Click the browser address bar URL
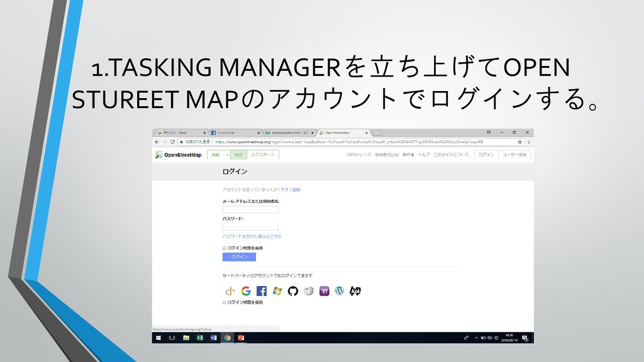644x362 pixels. (349, 141)
